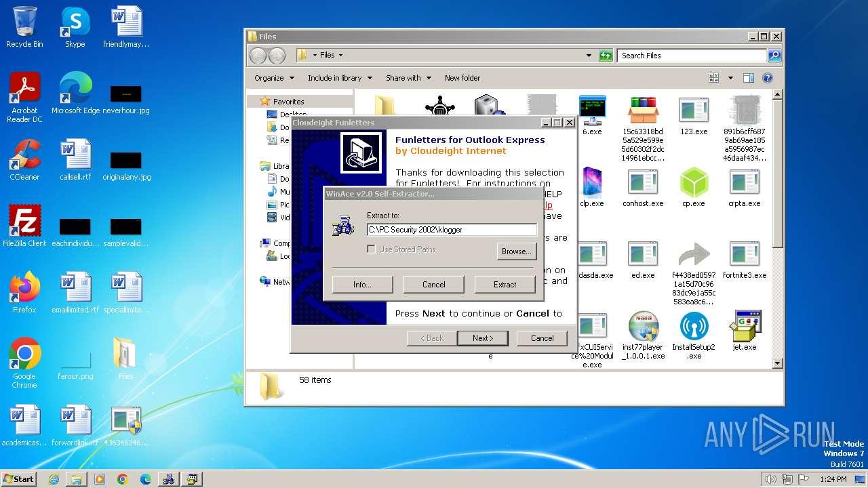The image size is (868, 488).
Task: Launch CCleaner desktop shortcut
Action: (x=24, y=160)
